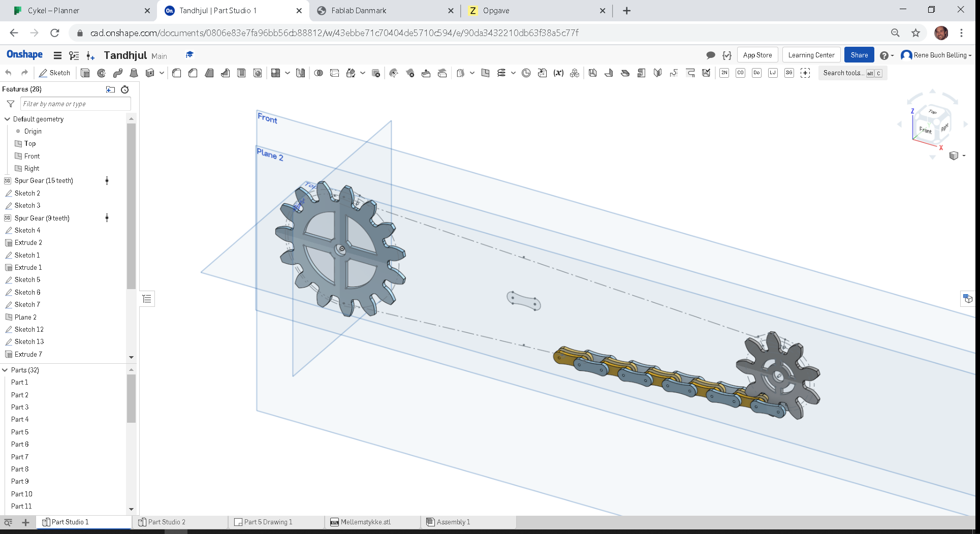Switch to the Opgave browser tab

[x=536, y=11]
